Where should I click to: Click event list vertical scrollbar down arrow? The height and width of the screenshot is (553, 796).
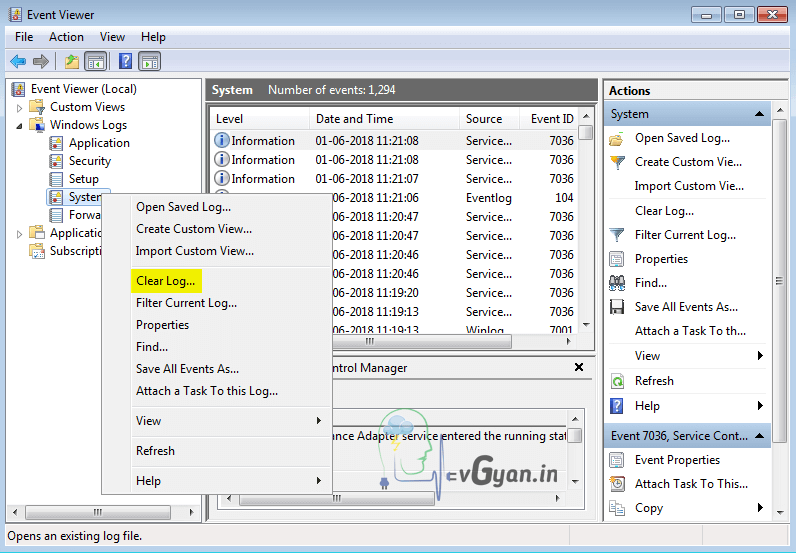[586, 325]
